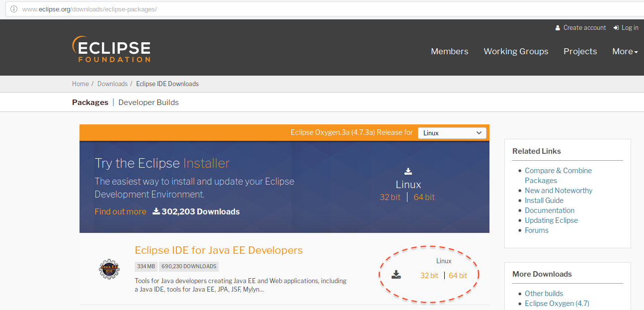The height and width of the screenshot is (310, 644).
Task: Go to the Forums link
Action: [x=537, y=230]
